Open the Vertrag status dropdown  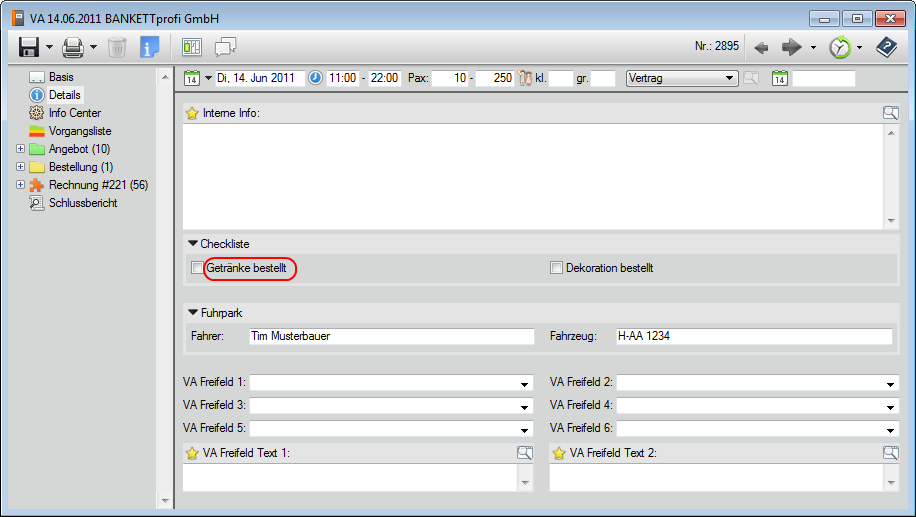click(729, 78)
